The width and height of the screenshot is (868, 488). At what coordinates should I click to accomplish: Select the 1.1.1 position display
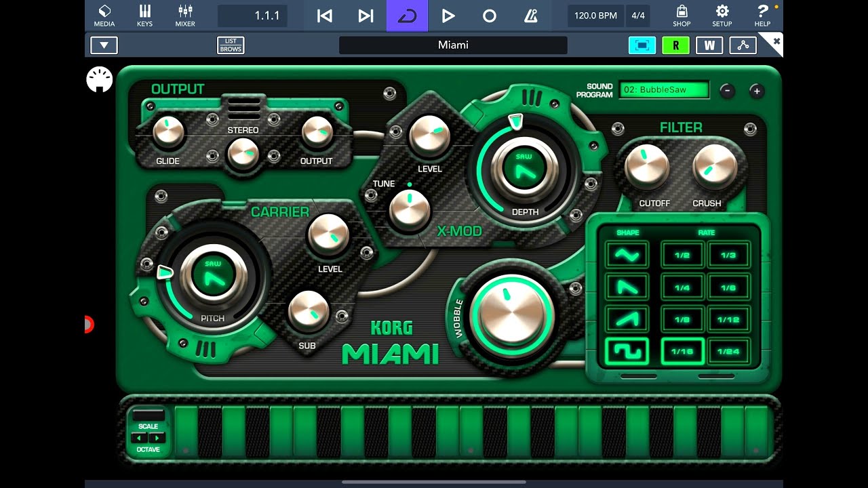pyautogui.click(x=252, y=16)
